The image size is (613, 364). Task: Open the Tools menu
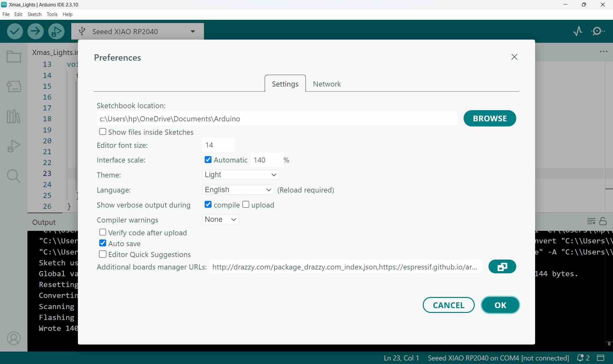(52, 14)
